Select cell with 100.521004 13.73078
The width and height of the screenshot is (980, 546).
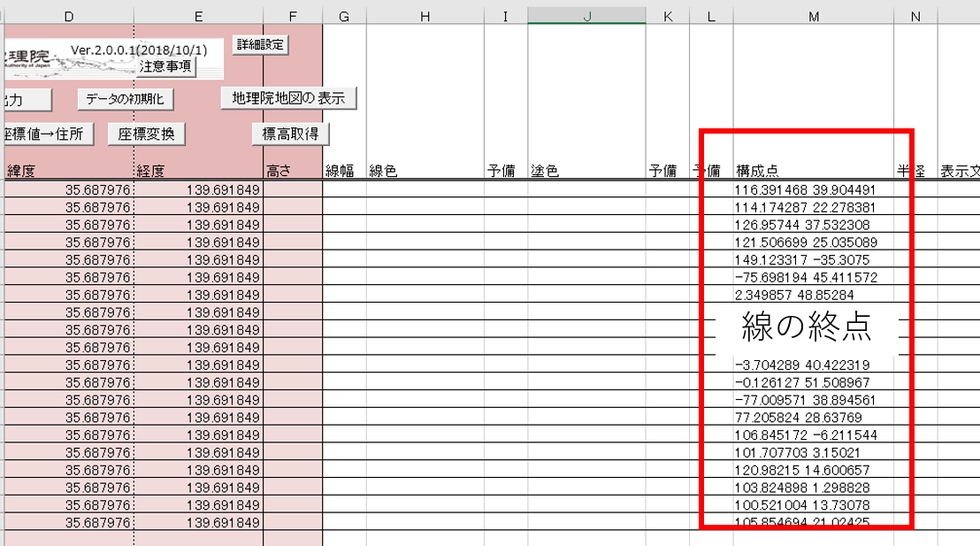pos(814,504)
